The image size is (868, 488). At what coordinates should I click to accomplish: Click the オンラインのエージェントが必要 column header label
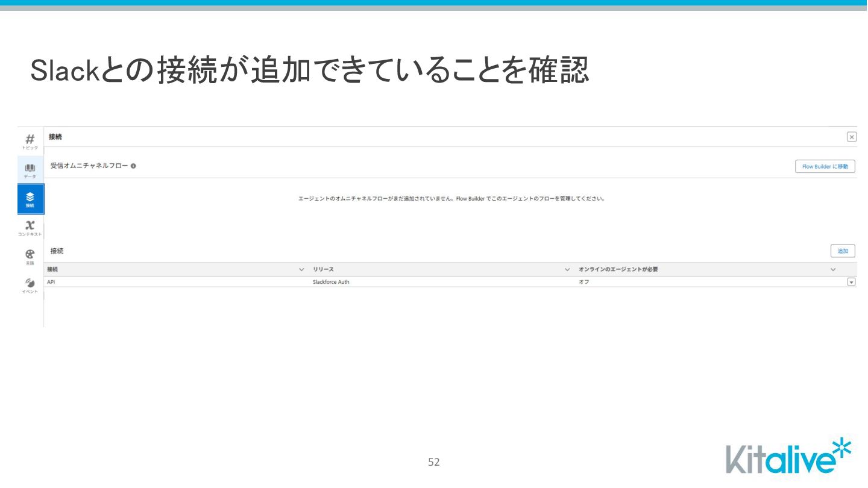coord(618,269)
